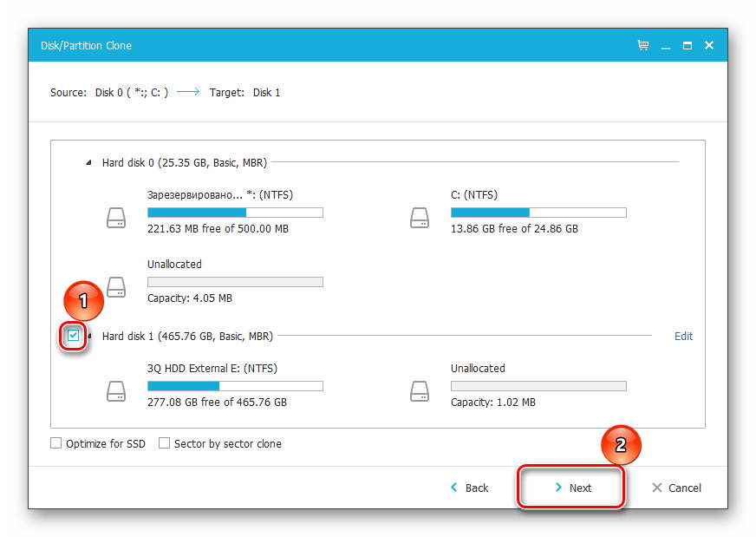Screen dimensions: 756x537
Task: Collapse the Hard disk 0 group
Action: point(88,162)
